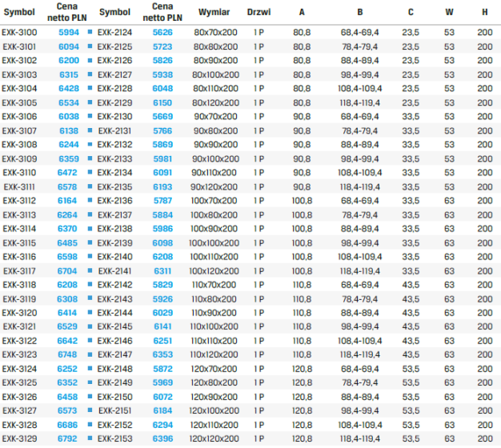Select the EXK-3108 symbol cell
This screenshot has height=448, width=501.
[19, 145]
